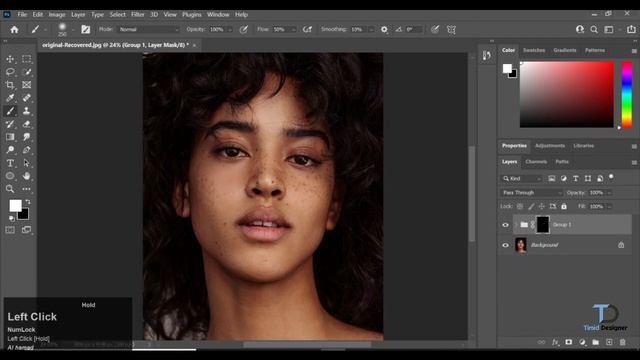Toggle pressure for opacity button

click(x=244, y=29)
